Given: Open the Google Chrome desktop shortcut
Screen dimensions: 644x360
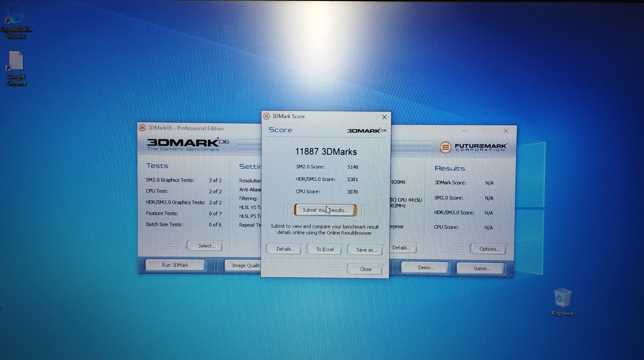Looking at the screenshot, I should pyautogui.click(x=16, y=62).
